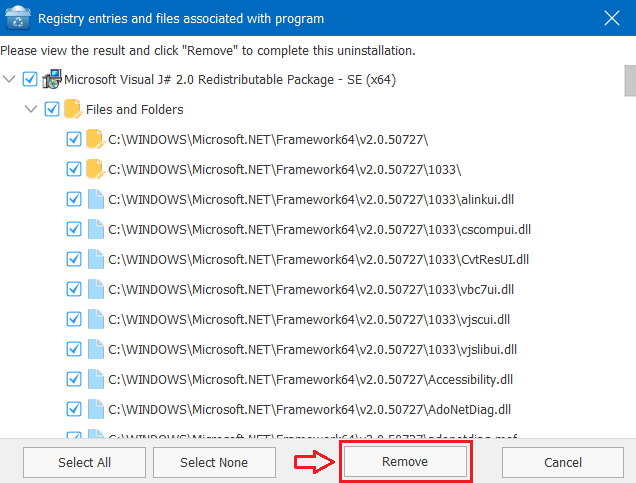The width and height of the screenshot is (636, 483).
Task: Collapse the Files and Folders node
Action: (x=31, y=109)
